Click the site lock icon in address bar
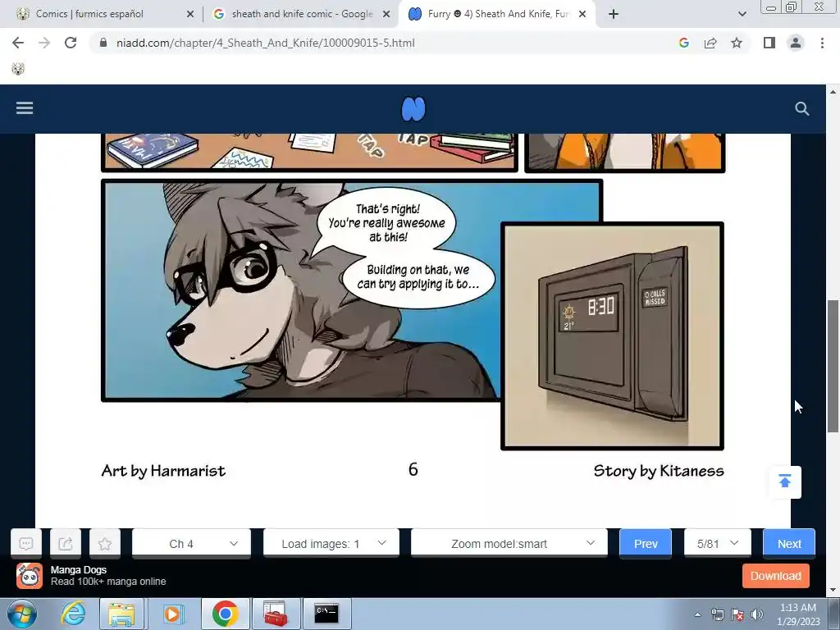The width and height of the screenshot is (840, 630). coord(103,43)
